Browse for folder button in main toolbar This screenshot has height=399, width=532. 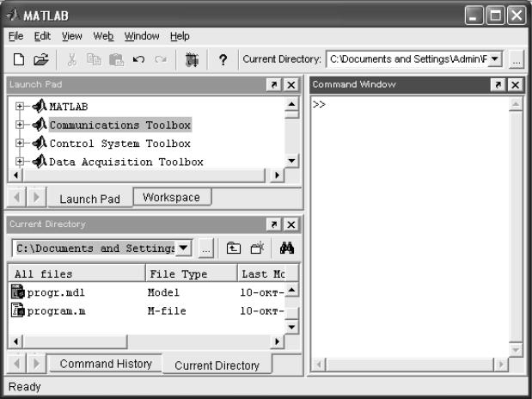[517, 60]
